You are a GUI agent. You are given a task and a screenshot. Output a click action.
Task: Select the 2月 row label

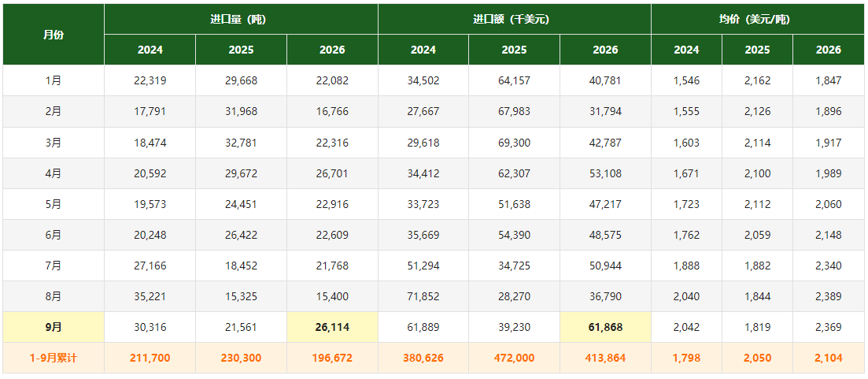coord(54,111)
